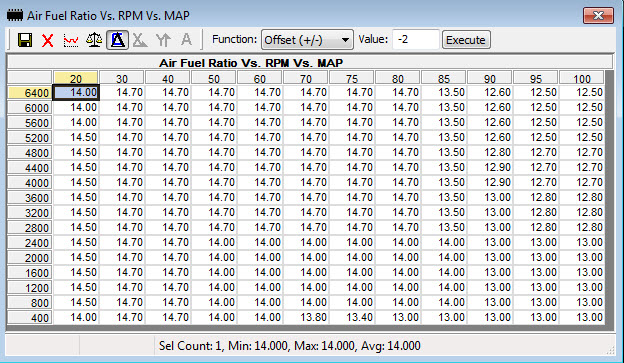Screen dimensions: 624x363
Task: Select the 5200 RPM row header
Action: [30, 138]
